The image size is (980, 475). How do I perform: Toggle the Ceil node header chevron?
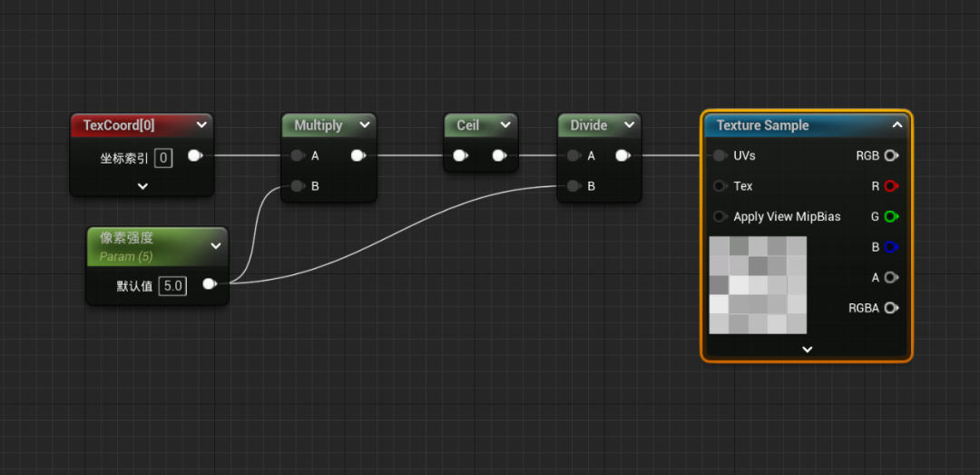[505, 125]
